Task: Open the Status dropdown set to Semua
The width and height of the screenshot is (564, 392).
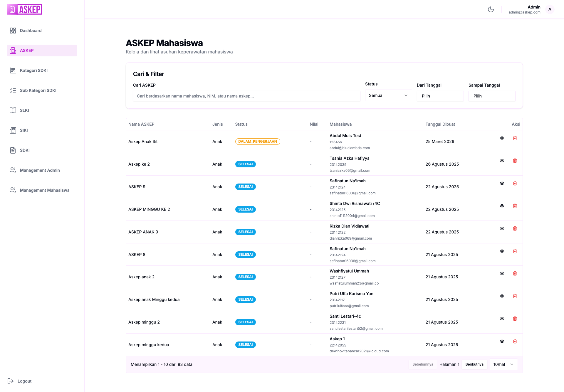Action: (388, 95)
